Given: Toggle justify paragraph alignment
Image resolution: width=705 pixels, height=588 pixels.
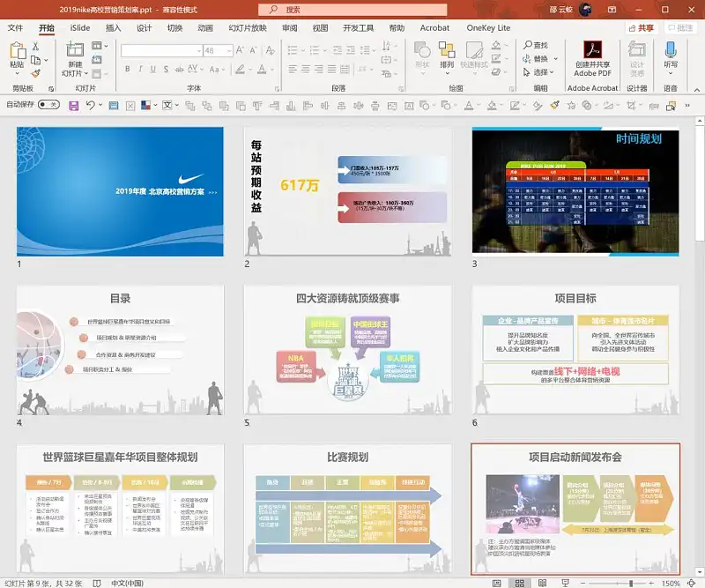Looking at the screenshot, I should 332,69.
